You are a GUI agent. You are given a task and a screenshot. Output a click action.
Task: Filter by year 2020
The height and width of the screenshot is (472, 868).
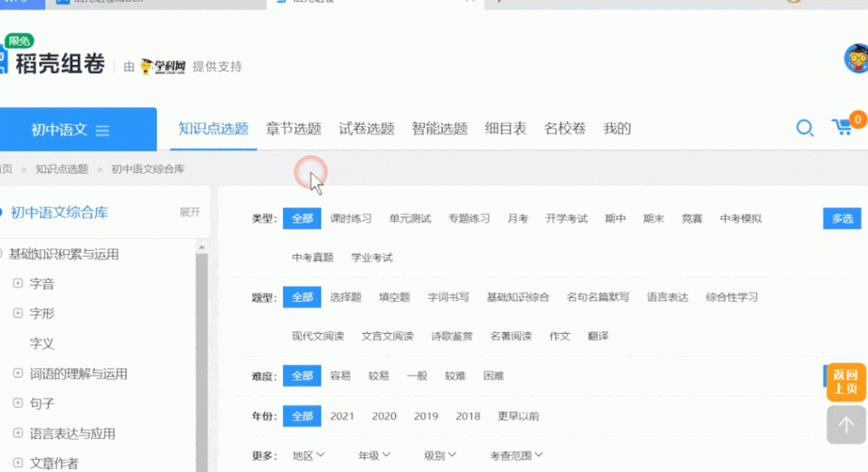click(384, 416)
